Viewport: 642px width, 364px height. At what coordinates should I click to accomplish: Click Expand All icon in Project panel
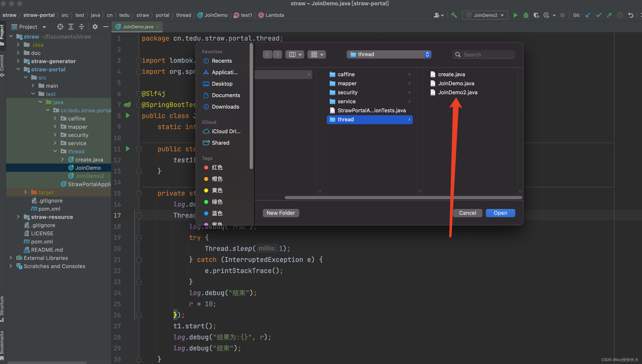(x=71, y=27)
